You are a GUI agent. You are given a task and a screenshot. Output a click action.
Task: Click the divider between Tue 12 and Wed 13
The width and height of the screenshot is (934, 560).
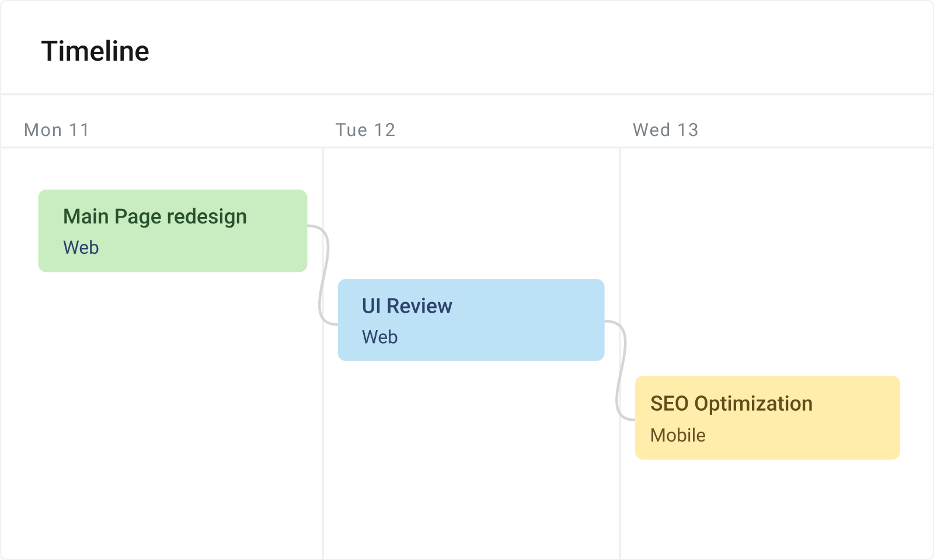click(x=621, y=233)
